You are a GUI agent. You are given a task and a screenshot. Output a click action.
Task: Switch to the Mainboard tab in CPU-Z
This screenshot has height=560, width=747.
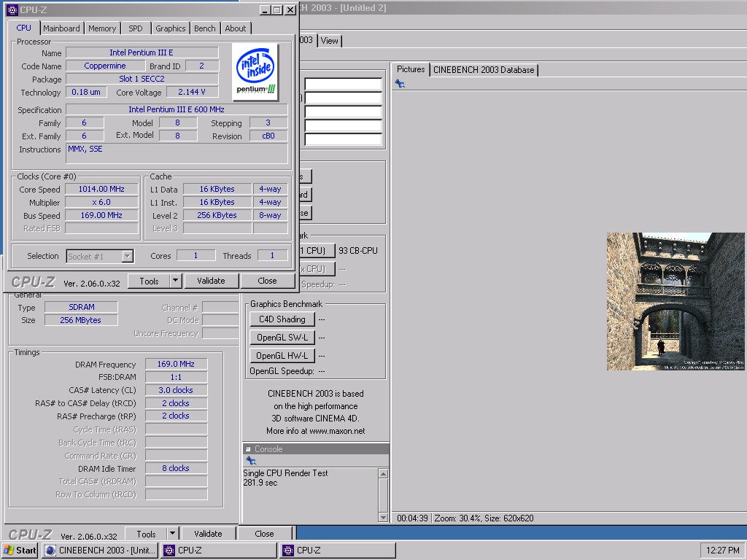tap(61, 28)
